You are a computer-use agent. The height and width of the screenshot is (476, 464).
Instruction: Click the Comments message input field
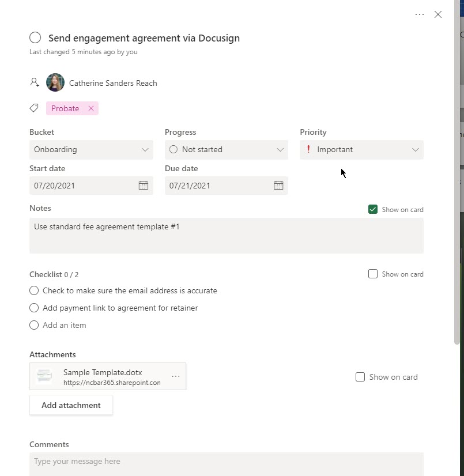[226, 463]
